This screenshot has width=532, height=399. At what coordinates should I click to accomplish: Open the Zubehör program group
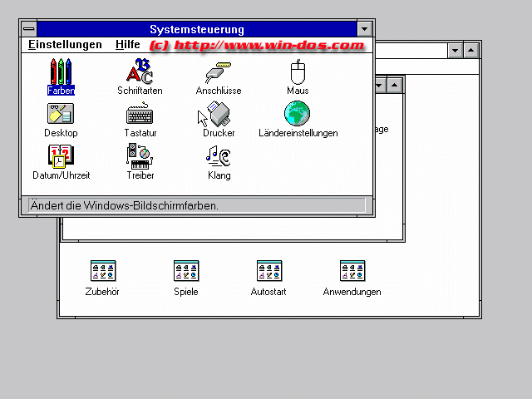click(x=102, y=271)
